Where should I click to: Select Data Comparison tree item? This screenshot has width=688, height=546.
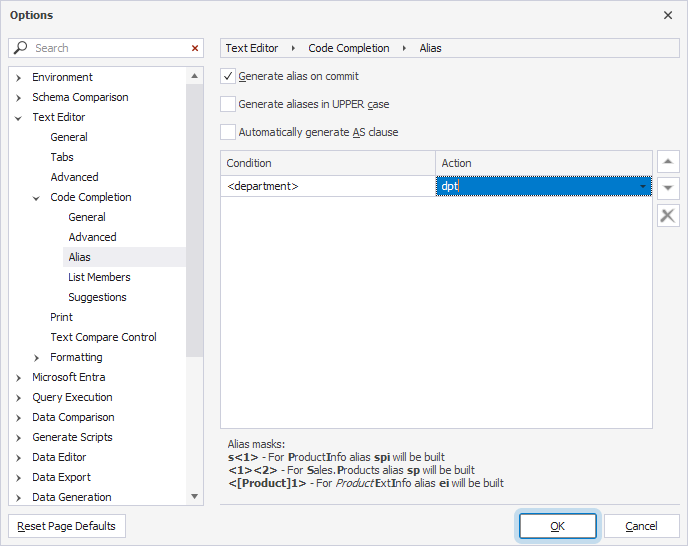pos(73,417)
